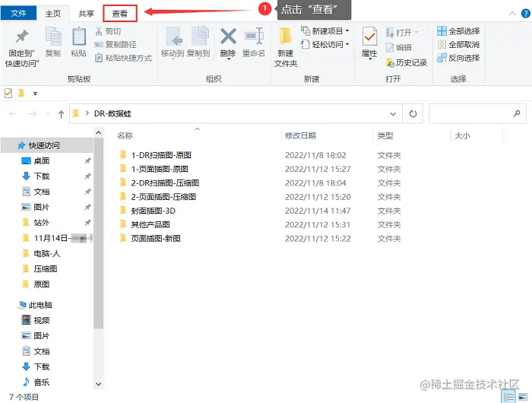Image resolution: width=532 pixels, height=403 pixels.
Task: Sort by Date modified (修改日期) header
Action: (301, 136)
